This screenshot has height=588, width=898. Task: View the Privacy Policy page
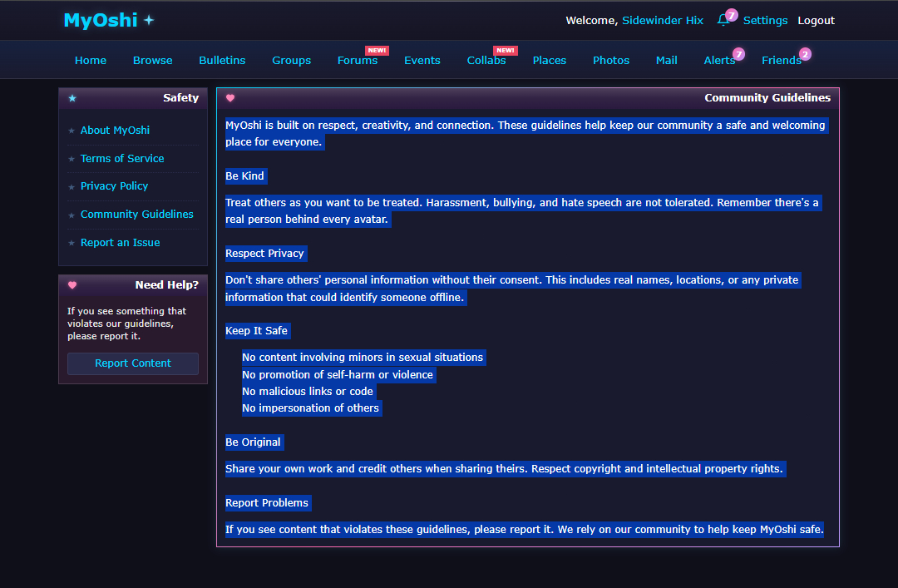point(114,186)
